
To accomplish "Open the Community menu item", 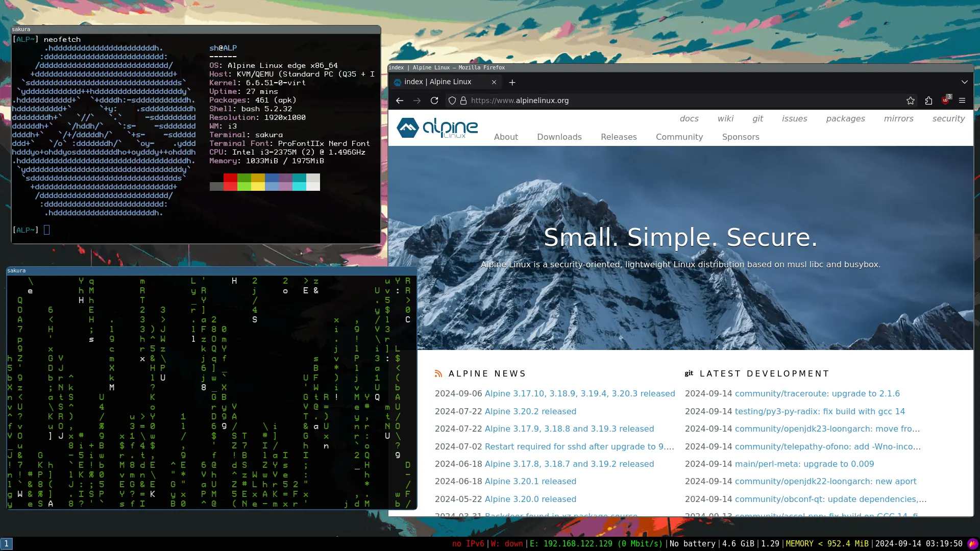I will (x=679, y=137).
